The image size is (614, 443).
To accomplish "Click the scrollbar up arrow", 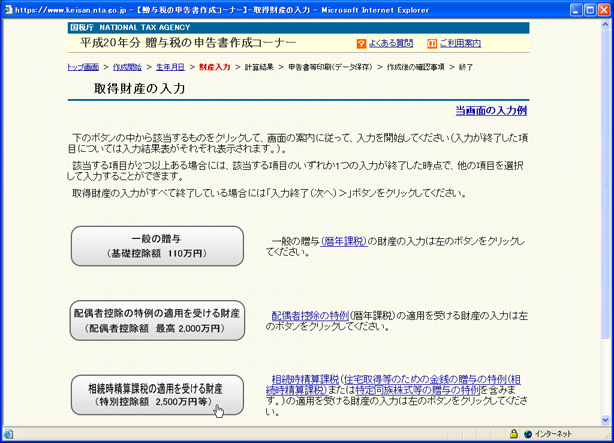I will coord(606,26).
